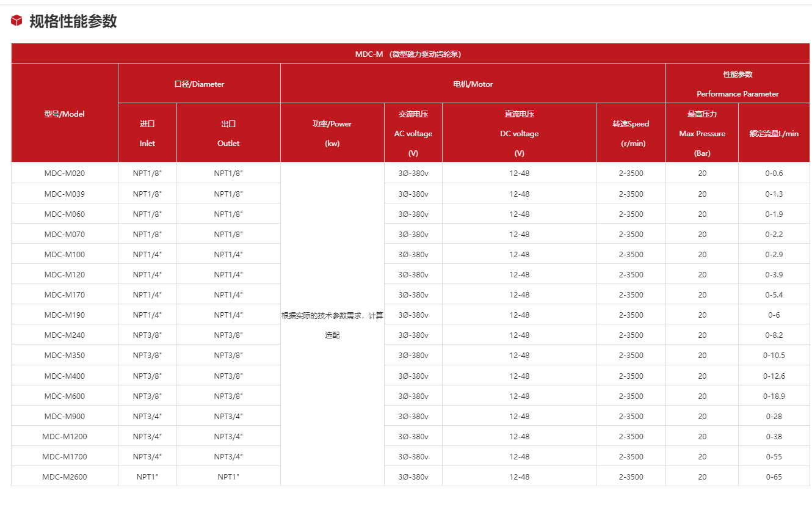Viewport: 812px width, 515px height.
Task: Select the MDC-M020 model cell
Action: click(65, 173)
